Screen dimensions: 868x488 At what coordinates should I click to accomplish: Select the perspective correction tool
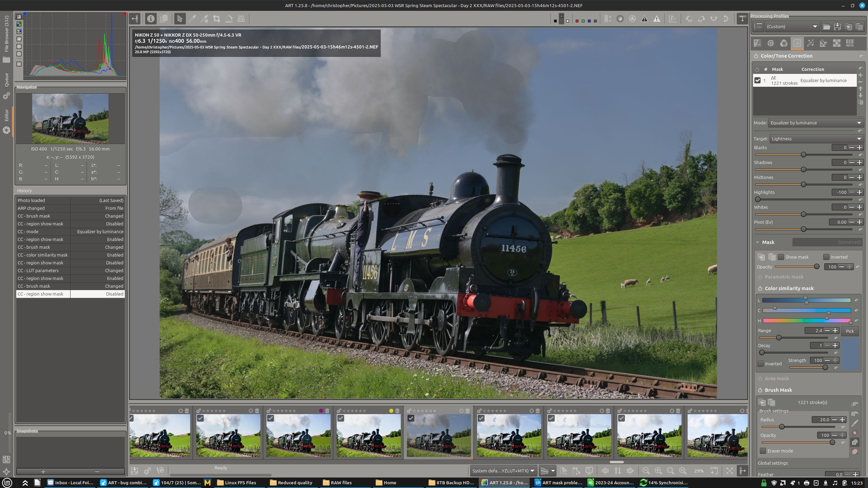click(241, 19)
